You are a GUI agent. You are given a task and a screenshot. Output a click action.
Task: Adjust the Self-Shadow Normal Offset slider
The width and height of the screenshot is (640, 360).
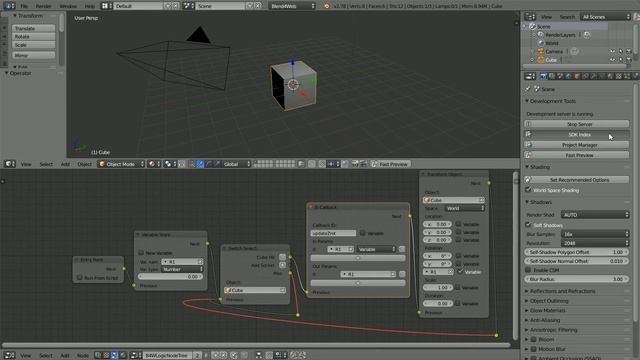(x=577, y=261)
